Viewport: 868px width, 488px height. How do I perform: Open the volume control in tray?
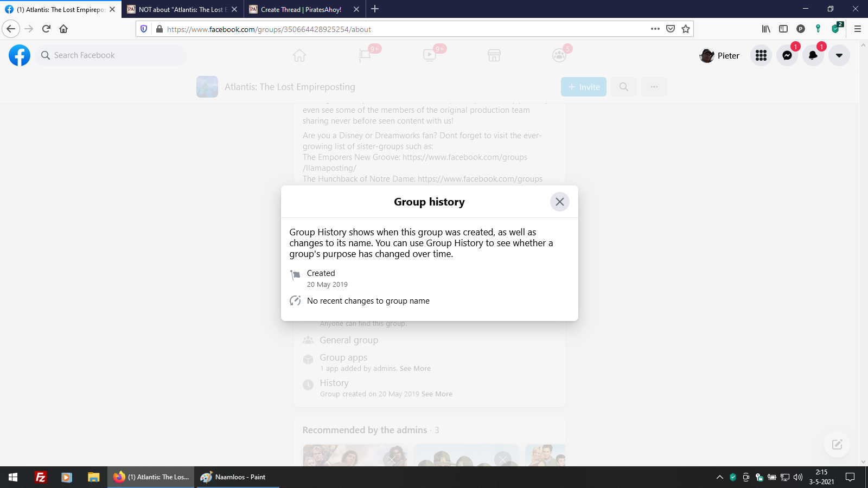tap(798, 477)
